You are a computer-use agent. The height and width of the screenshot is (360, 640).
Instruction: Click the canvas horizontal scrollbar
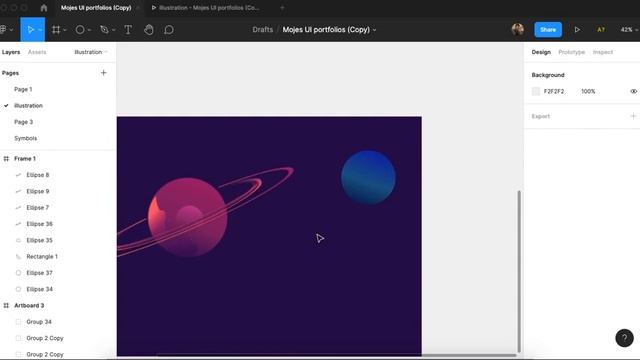337,355
